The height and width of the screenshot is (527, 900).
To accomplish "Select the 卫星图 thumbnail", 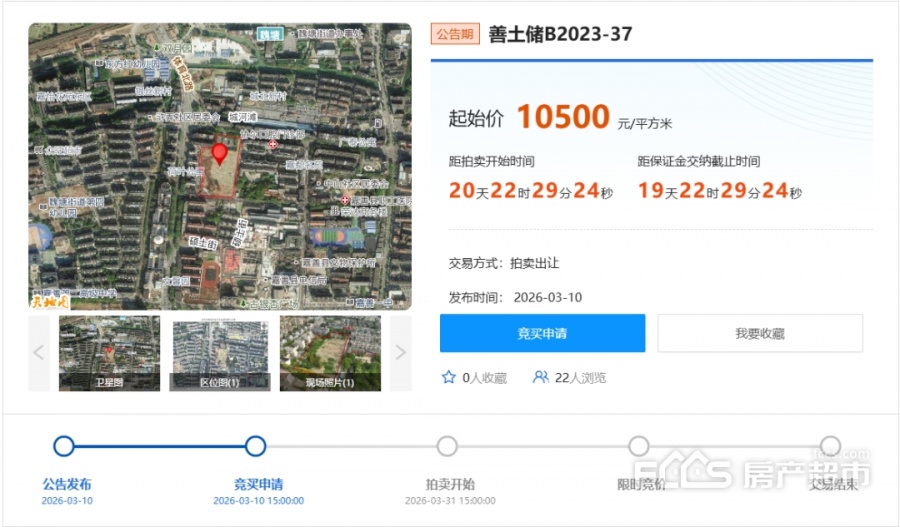I will point(109,352).
